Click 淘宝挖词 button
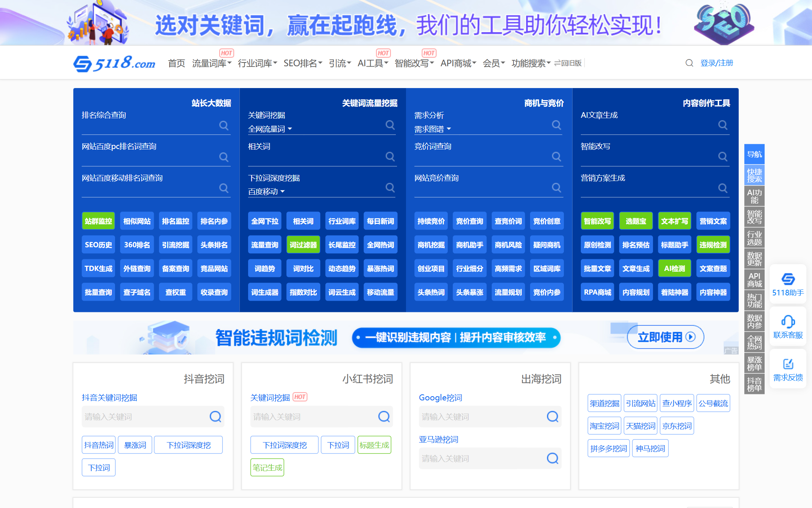812x508 pixels. 604,426
